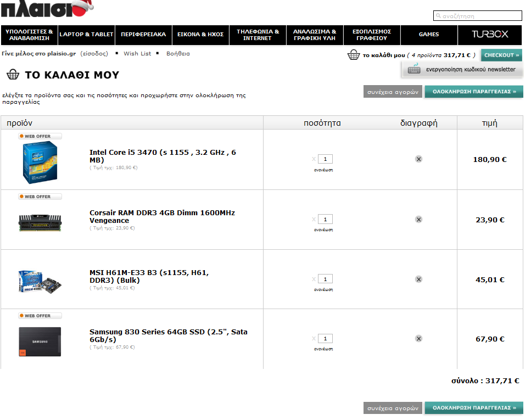The width and height of the screenshot is (531, 420).
Task: Click the 67,90 € price
Action: pos(490,339)
